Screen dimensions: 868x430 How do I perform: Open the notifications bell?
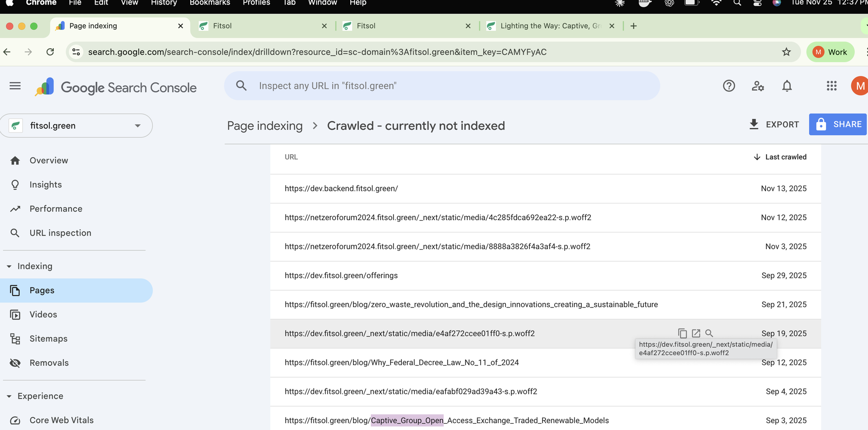787,85
